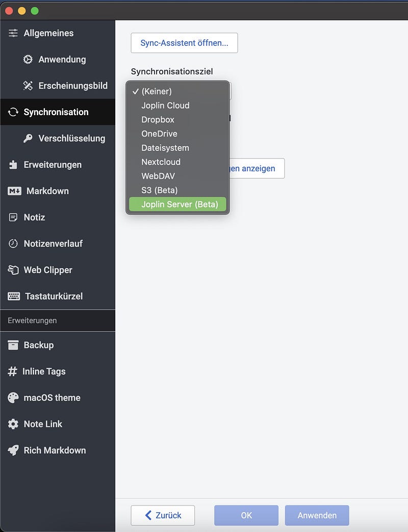Choose S3 (Beta) sync target
408x532 pixels.
pos(177,191)
